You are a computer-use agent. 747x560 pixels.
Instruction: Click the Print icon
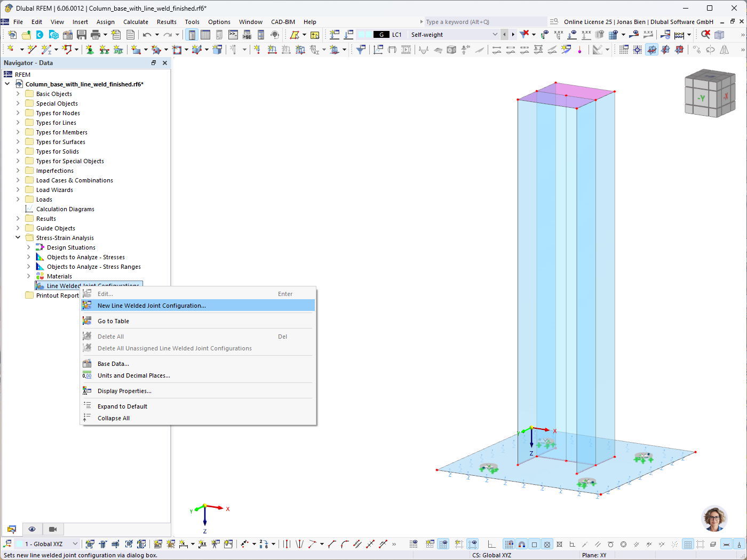click(96, 35)
